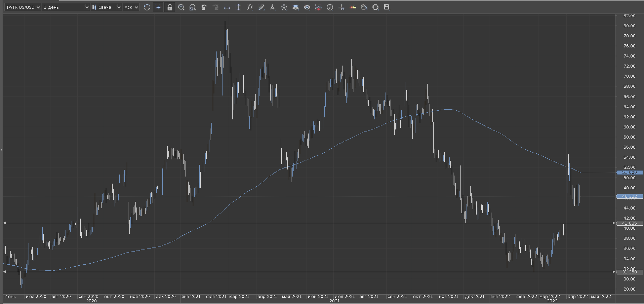Click the 'июл 2020' date axis label
The width and height of the screenshot is (644, 304).
pyautogui.click(x=36, y=297)
